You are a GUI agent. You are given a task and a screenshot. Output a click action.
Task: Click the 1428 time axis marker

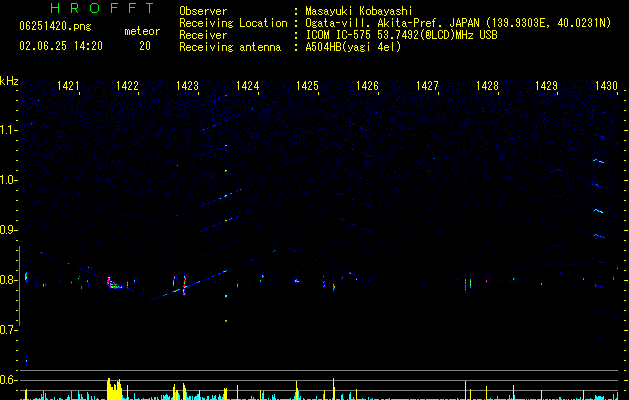[487, 85]
